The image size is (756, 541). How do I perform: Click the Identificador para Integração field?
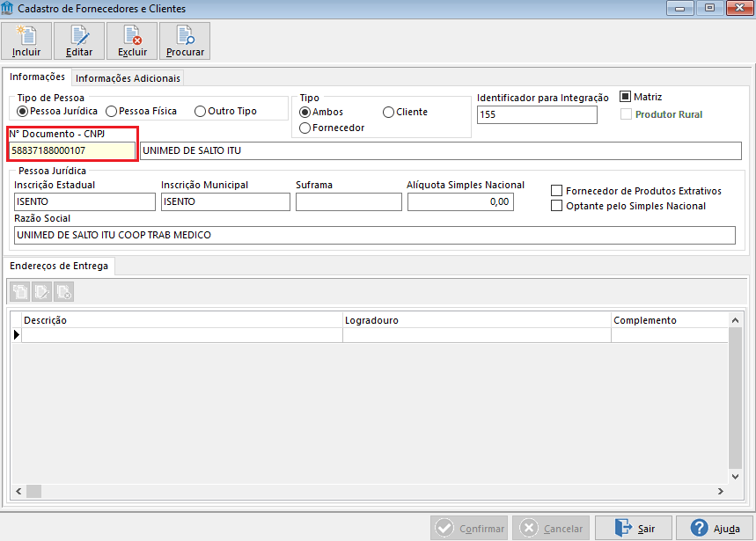[537, 114]
